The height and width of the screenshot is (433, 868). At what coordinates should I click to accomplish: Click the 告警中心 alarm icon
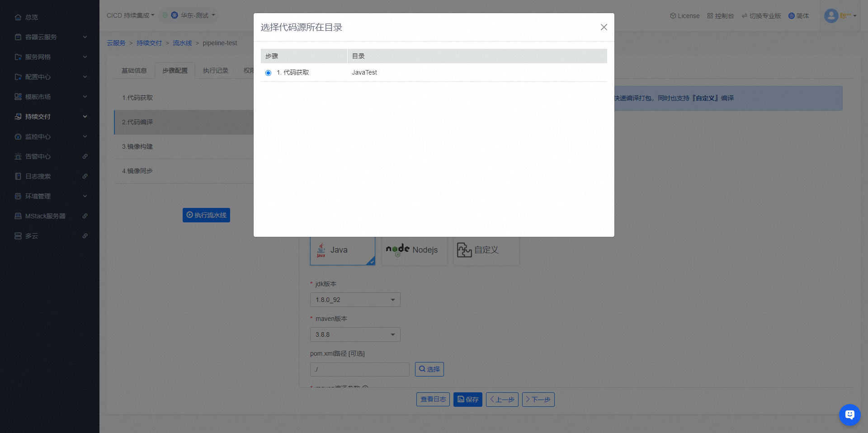[18, 156]
